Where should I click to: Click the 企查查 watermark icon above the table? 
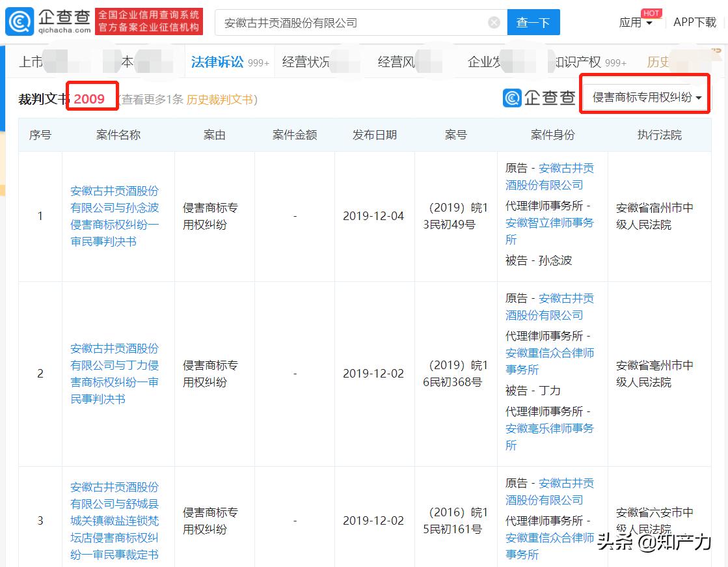pos(513,98)
